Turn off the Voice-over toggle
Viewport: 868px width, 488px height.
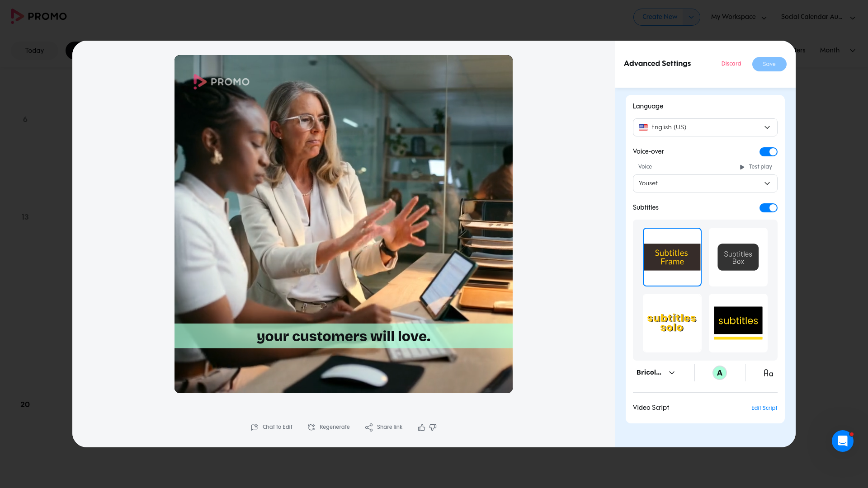pyautogui.click(x=768, y=152)
